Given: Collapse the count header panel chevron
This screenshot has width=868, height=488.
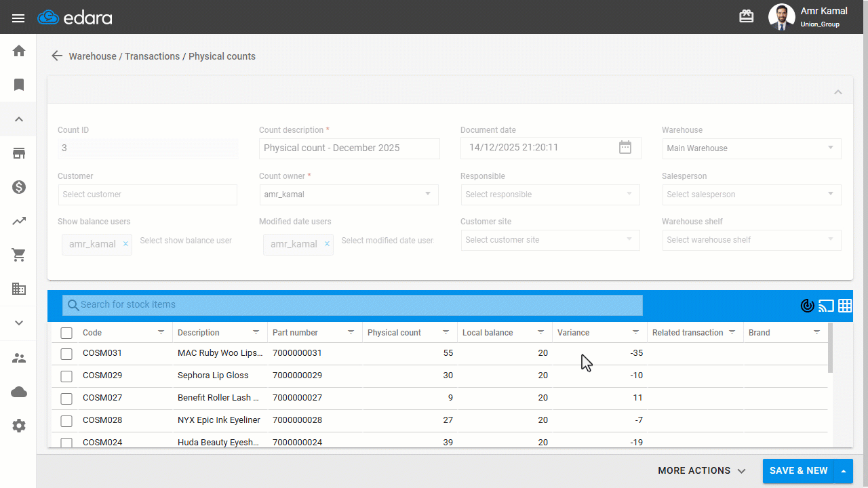Looking at the screenshot, I should point(838,92).
